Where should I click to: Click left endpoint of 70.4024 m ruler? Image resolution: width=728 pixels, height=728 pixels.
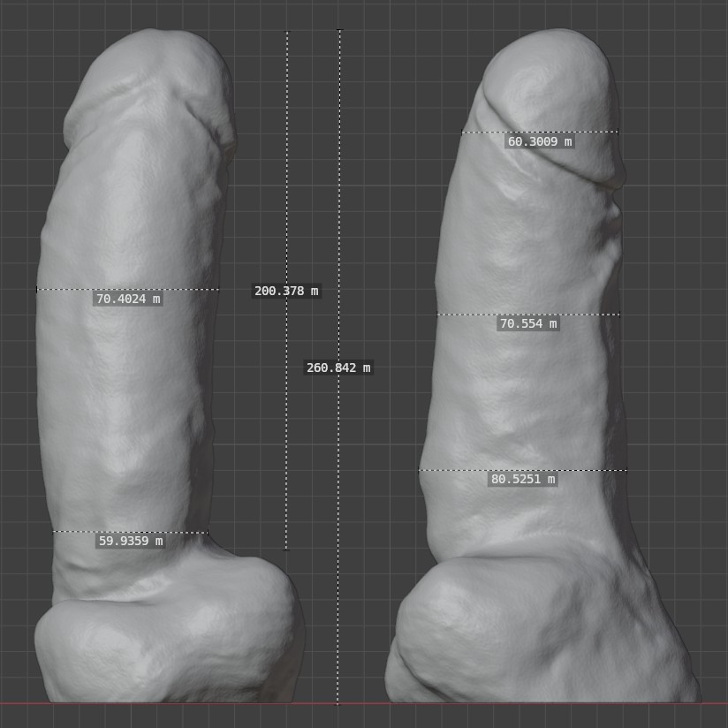pos(37,289)
